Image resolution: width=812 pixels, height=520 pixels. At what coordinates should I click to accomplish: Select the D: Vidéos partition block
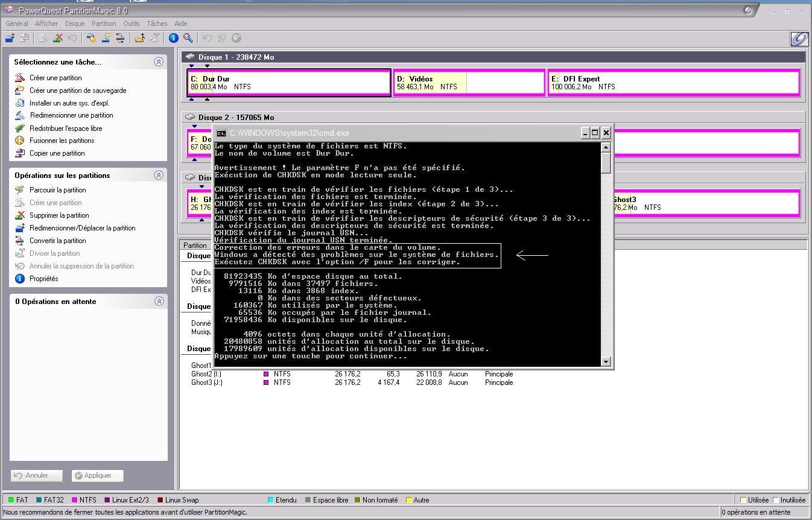tap(469, 83)
